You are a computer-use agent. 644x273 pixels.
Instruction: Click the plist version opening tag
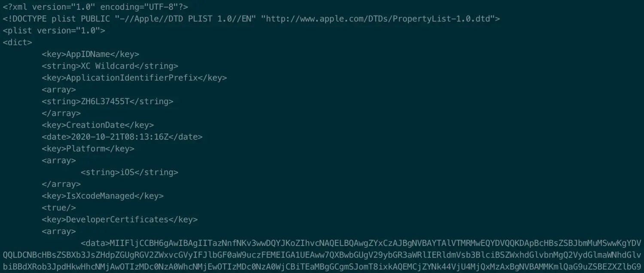click(54, 30)
